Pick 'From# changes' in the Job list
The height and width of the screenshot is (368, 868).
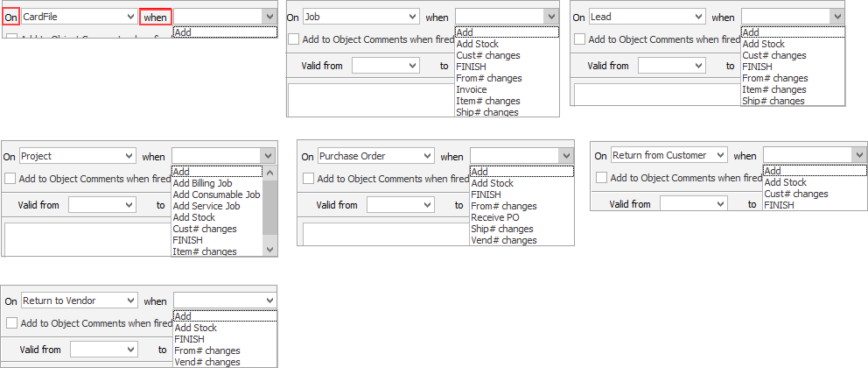(x=507, y=78)
